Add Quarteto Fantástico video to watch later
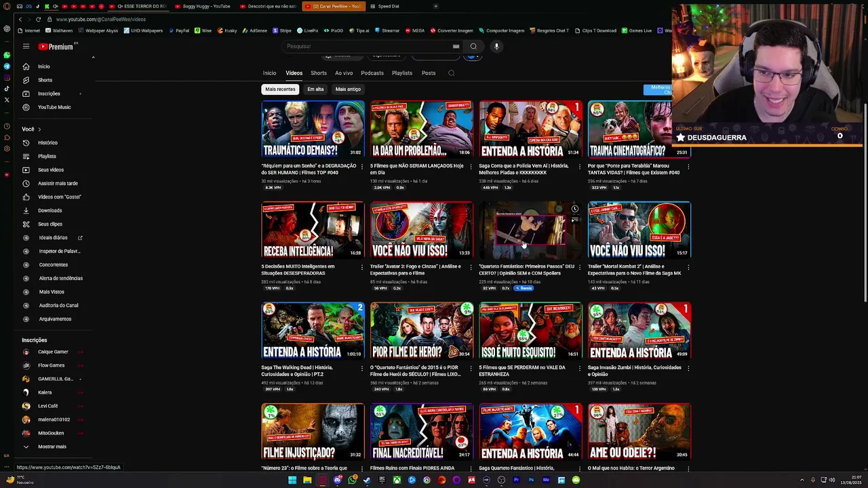Screen dimensions: 868x488 tap(575, 209)
